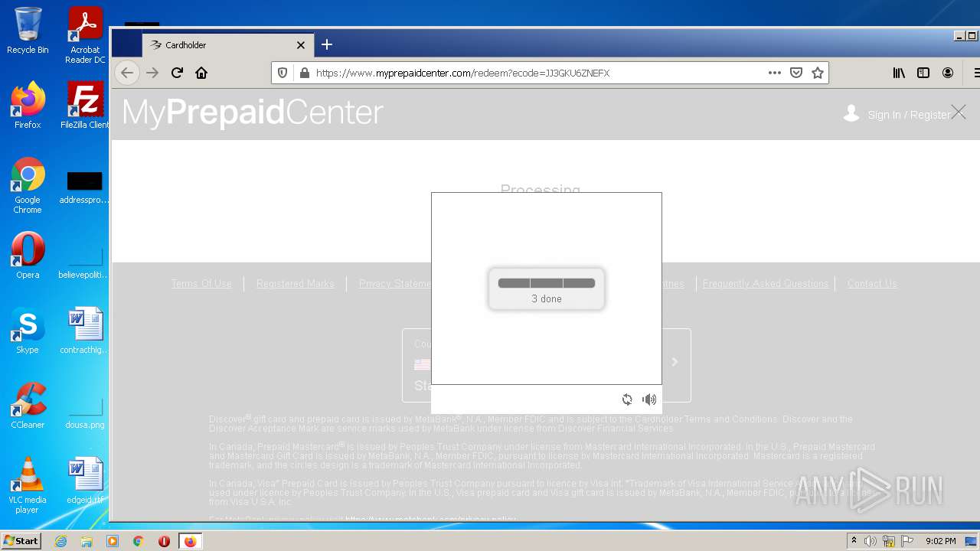Refresh the captcha challenge
This screenshot has width=980, height=551.
coord(627,399)
